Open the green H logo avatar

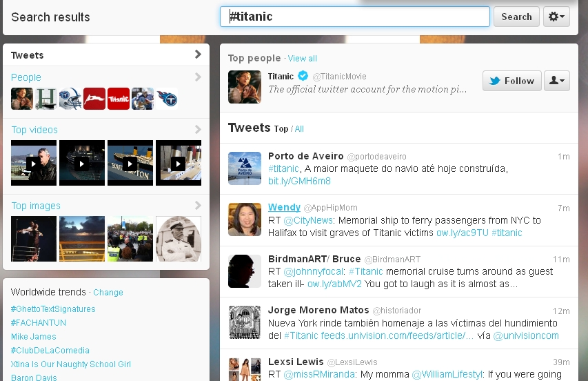tap(45, 99)
